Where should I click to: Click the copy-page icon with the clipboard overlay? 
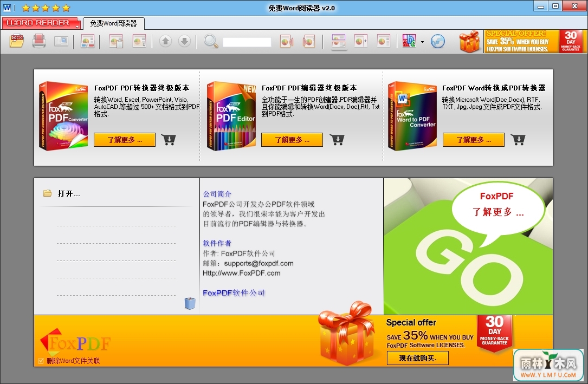117,41
